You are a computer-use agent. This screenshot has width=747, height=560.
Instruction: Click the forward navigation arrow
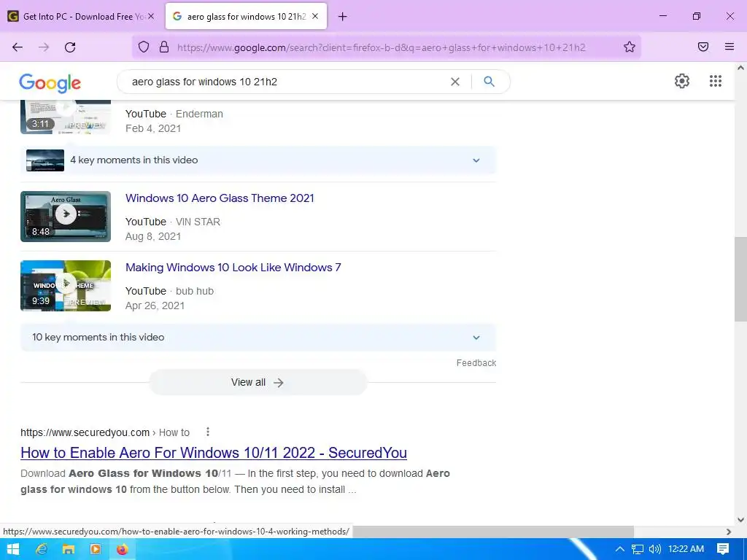(x=44, y=47)
